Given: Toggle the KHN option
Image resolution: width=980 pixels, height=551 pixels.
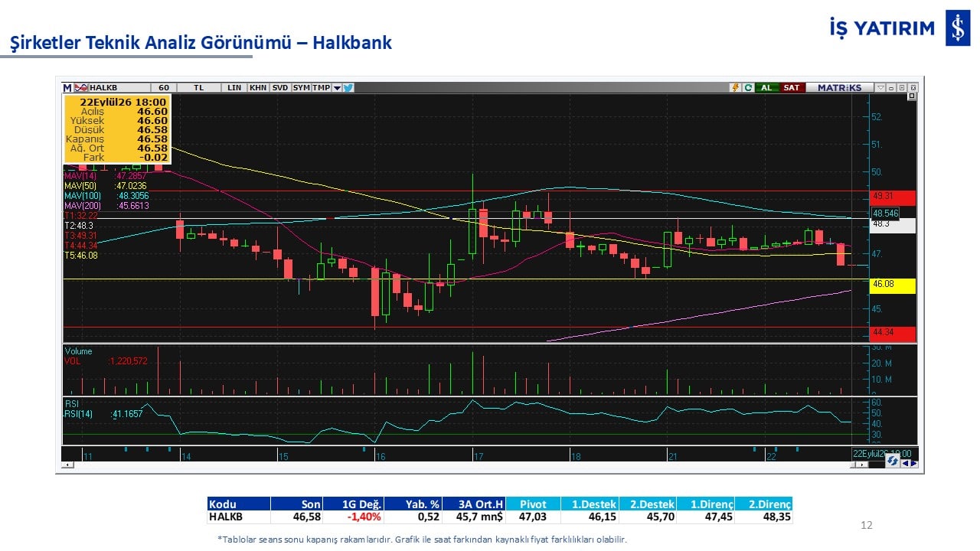Looking at the screenshot, I should point(258,87).
